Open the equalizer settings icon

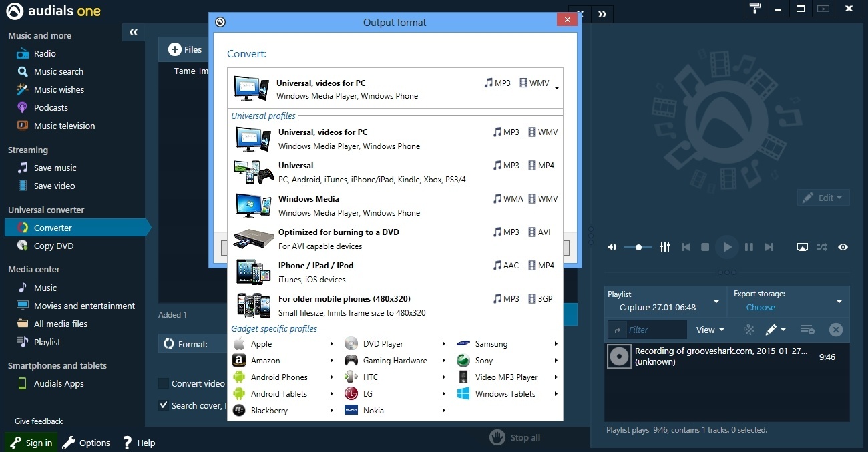pyautogui.click(x=664, y=247)
